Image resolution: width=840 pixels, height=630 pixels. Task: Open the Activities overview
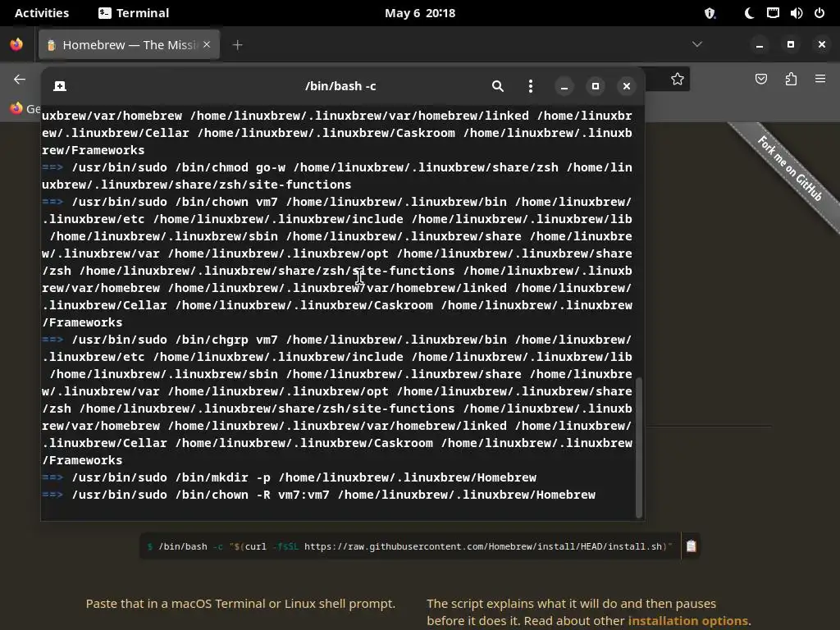(42, 13)
